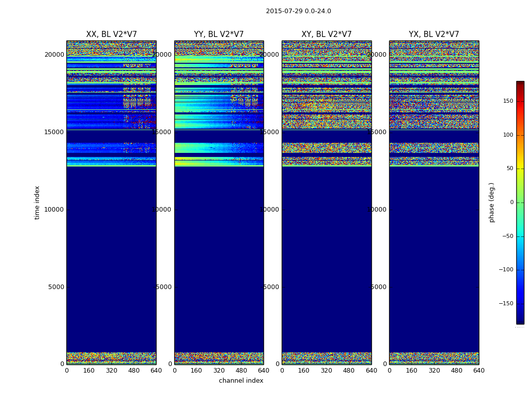The image size is (532, 405).
Task: Click the figure title "2015-07-29 0.0-24.0"
Action: pos(298,11)
